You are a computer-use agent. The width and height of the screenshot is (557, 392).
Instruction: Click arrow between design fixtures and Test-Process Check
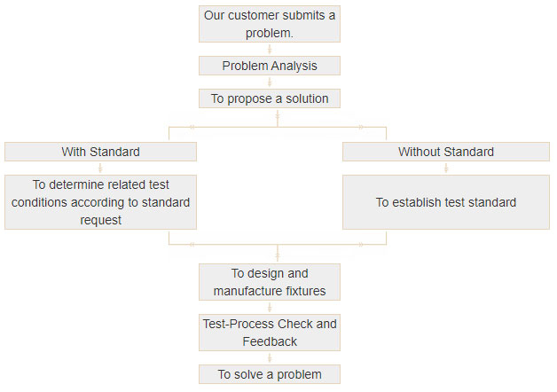point(270,308)
